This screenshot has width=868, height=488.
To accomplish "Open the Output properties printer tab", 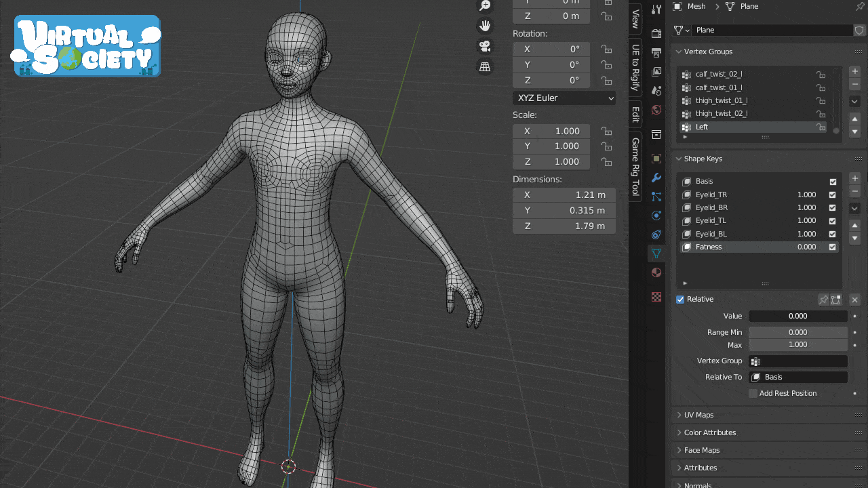I will pos(656,53).
